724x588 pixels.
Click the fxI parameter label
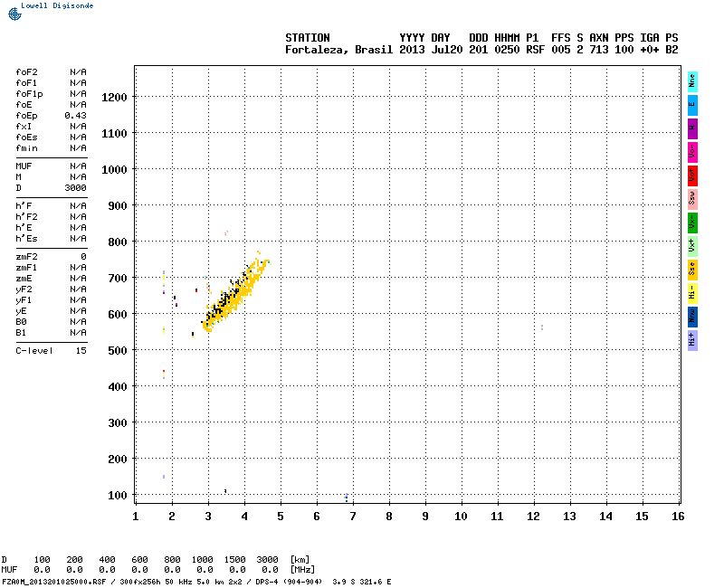click(x=24, y=127)
